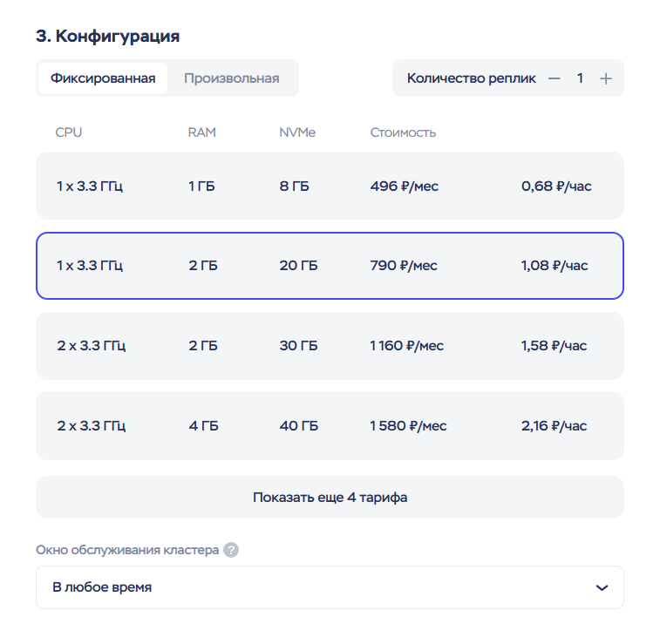Viewport: 660px width, 644px height.
Task: Show 4 more tariffs
Action: [330, 498]
